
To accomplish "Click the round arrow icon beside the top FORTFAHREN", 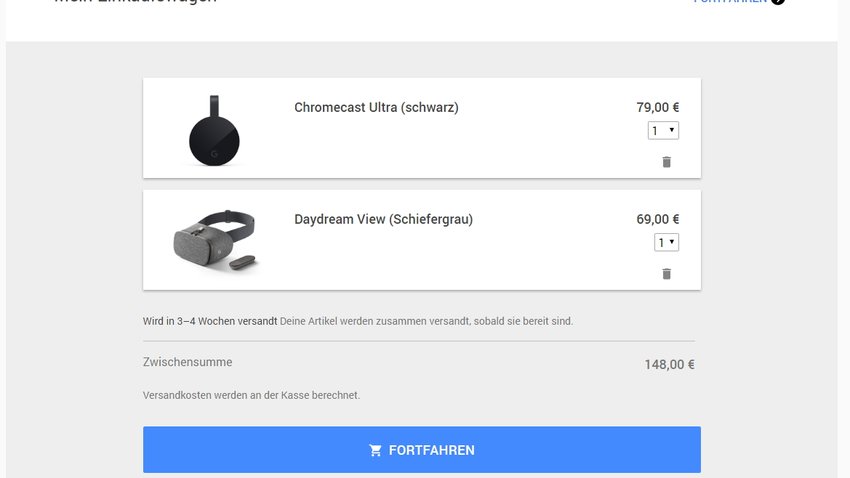I will pos(778,1).
